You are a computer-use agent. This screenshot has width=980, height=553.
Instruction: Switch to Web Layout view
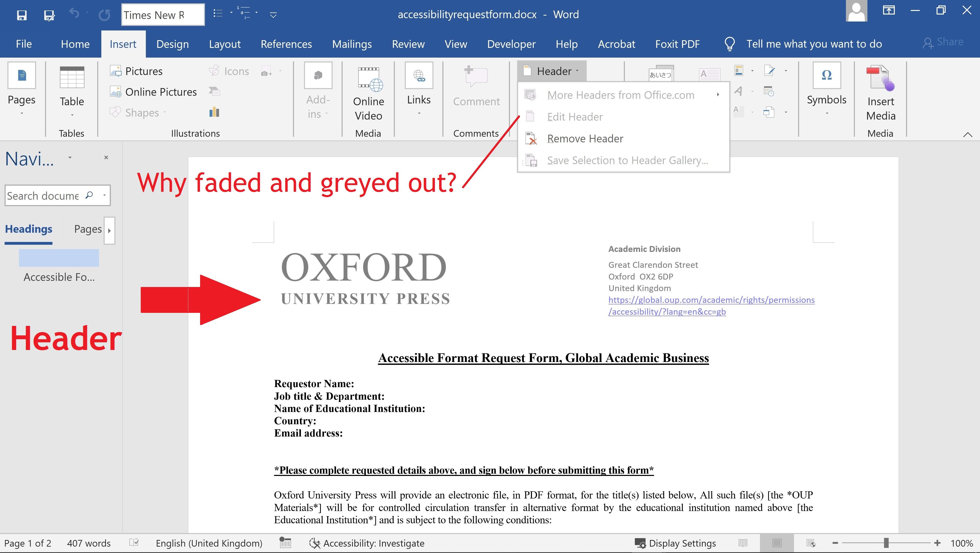click(811, 543)
